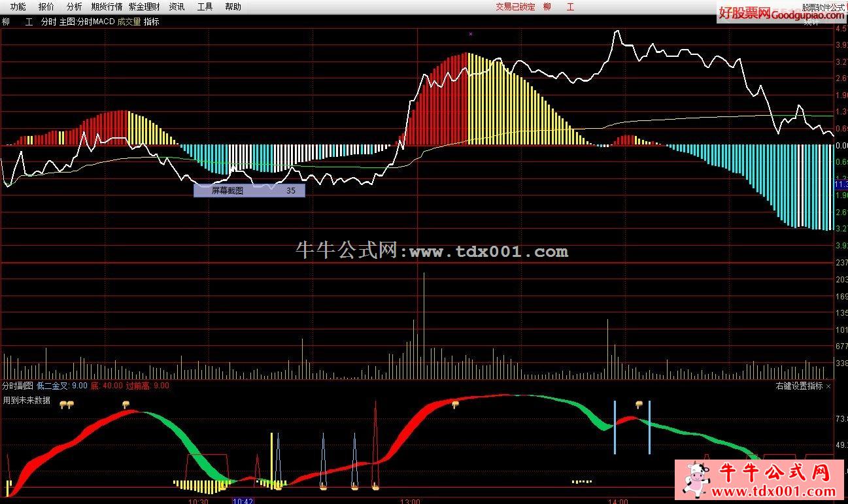Click the flame marker under the yellow vertical line
Viewport: 848px width, 504px height.
point(278,486)
